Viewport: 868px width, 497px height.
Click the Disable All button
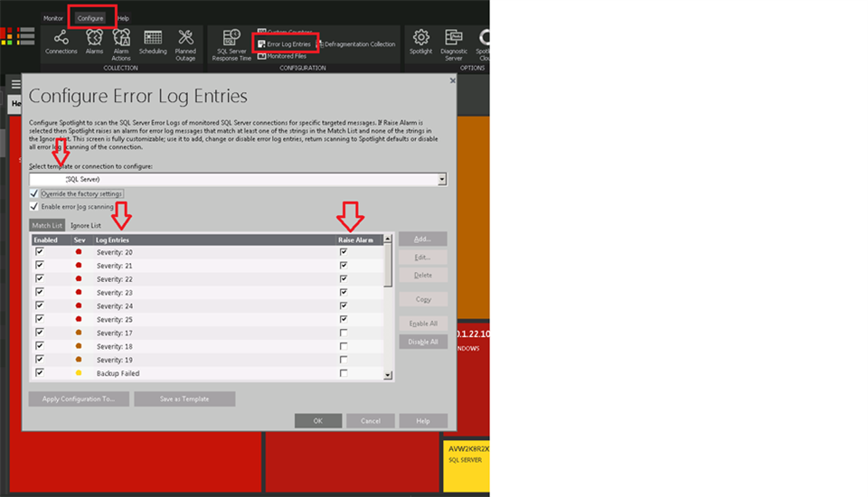[x=423, y=342]
